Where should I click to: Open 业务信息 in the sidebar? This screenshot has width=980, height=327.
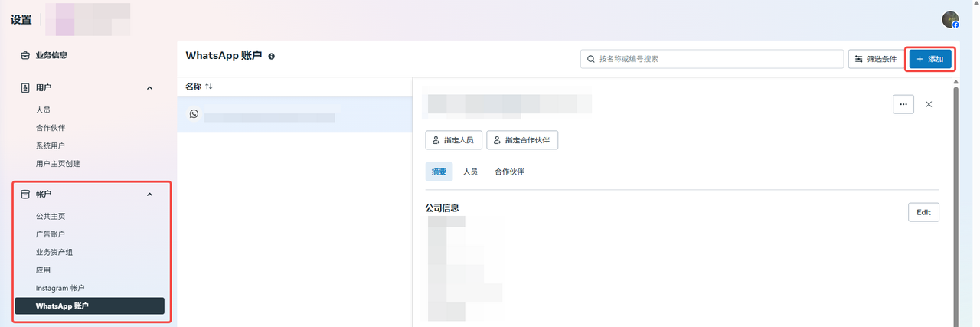click(x=57, y=55)
